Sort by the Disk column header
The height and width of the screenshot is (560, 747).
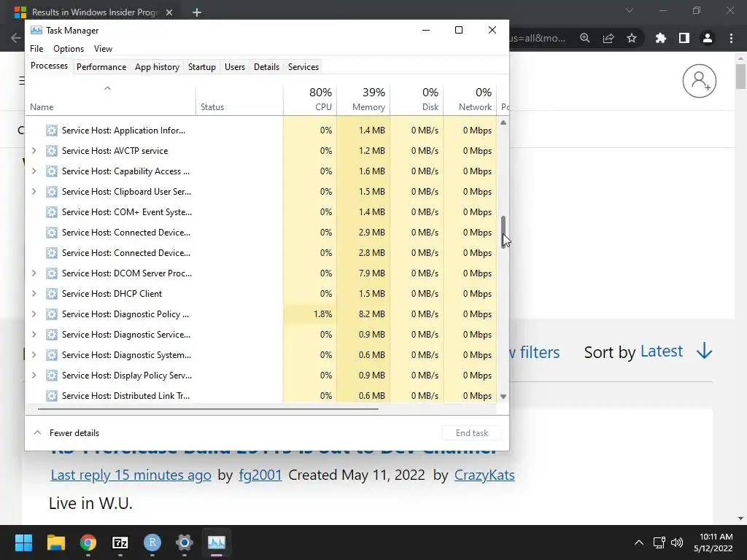tap(417, 99)
